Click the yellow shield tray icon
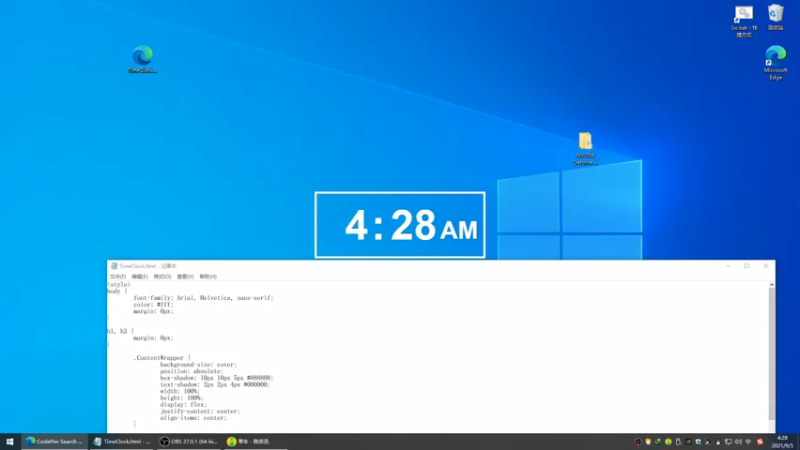 (x=648, y=442)
